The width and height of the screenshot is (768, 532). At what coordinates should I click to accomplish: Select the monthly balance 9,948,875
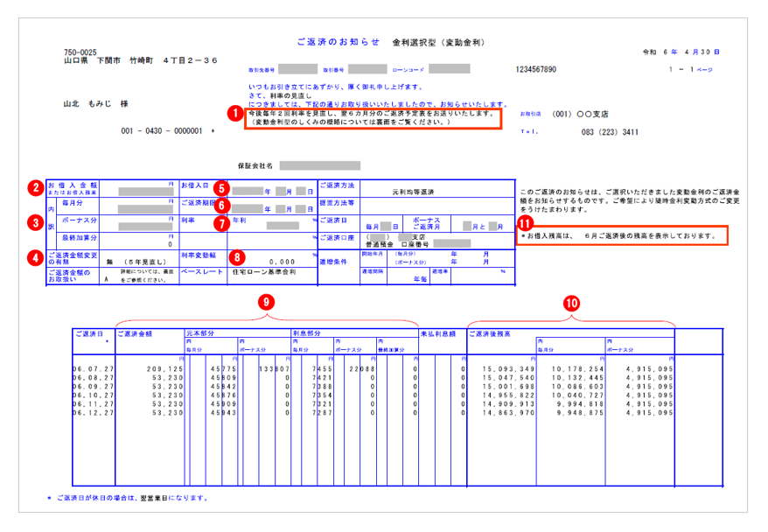point(582,414)
